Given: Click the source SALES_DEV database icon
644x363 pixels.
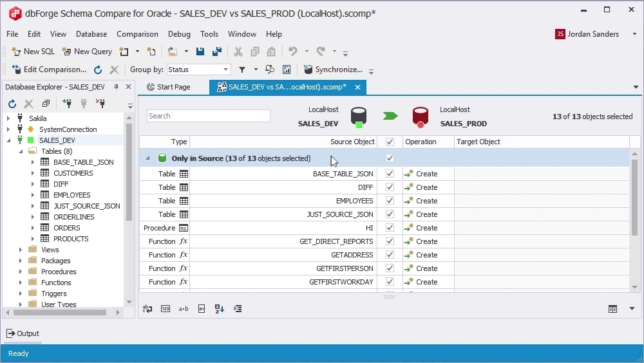Looking at the screenshot, I should point(359,117).
